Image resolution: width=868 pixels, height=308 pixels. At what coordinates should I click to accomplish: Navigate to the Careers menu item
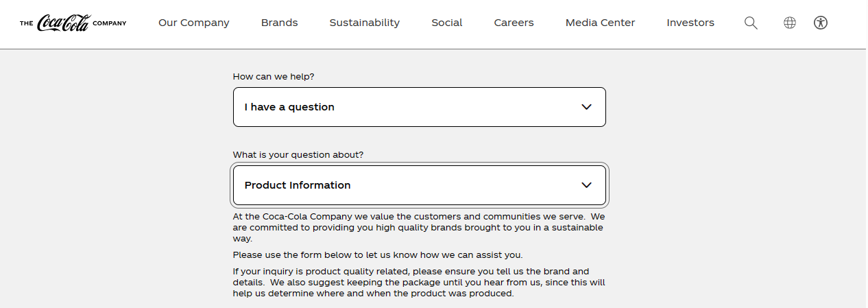point(514,23)
